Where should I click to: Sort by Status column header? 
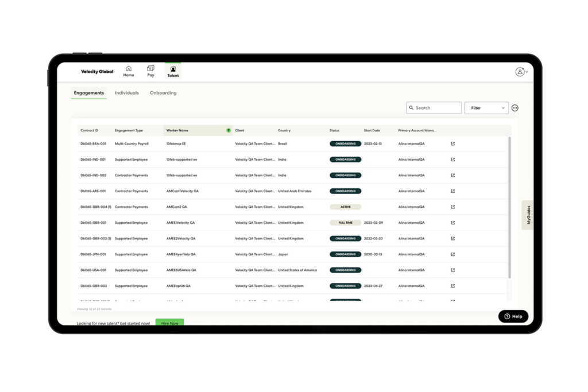pos(335,130)
